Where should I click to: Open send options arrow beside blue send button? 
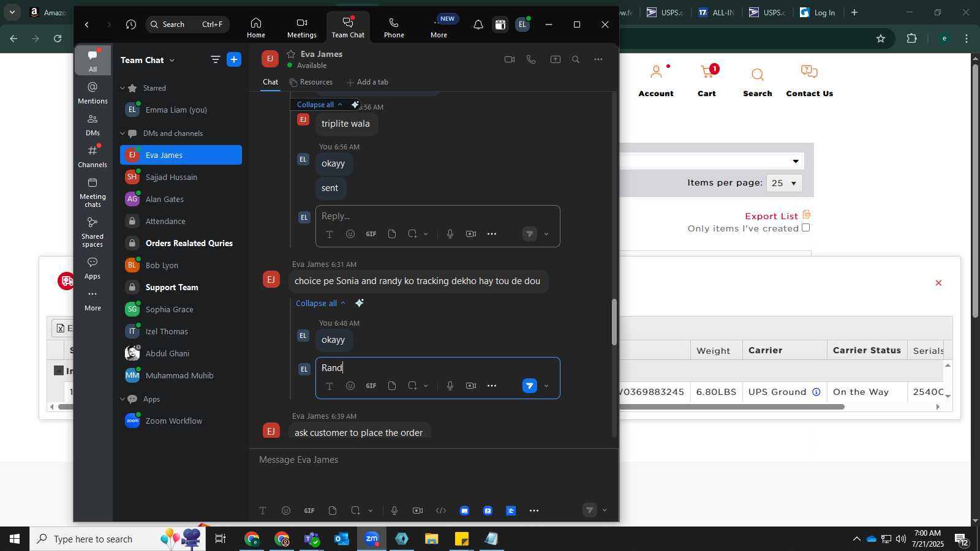pos(546,386)
